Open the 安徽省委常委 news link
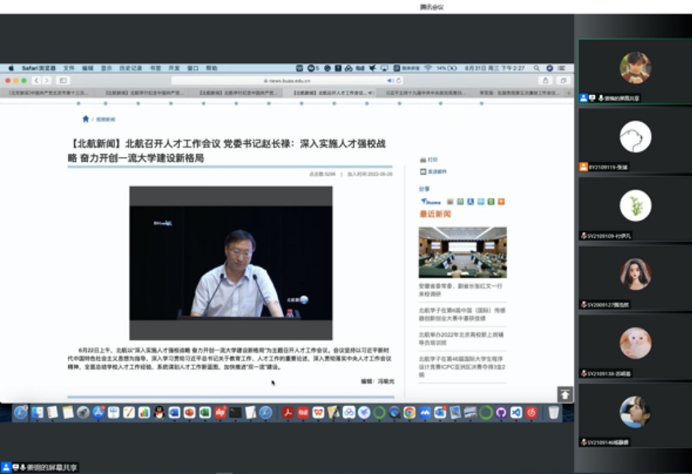The image size is (693, 474). [460, 290]
